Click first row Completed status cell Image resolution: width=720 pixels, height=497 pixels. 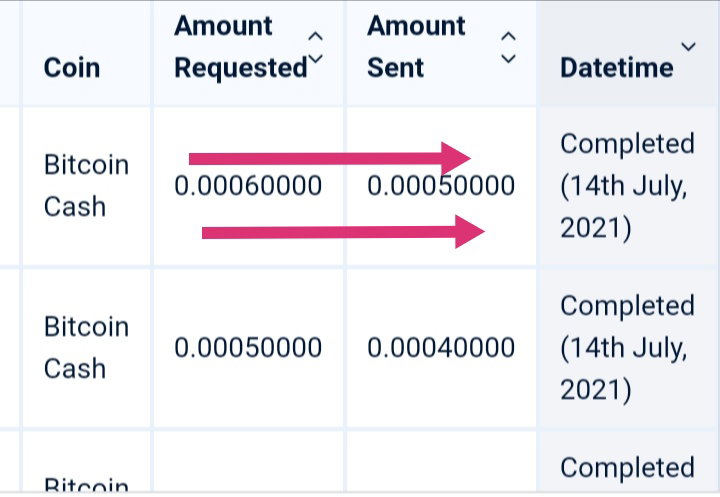628,186
